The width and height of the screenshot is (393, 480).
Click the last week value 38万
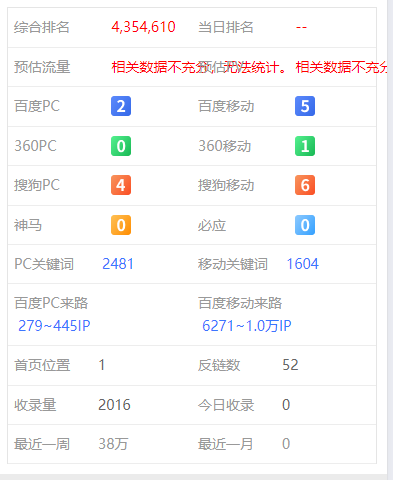pyautogui.click(x=113, y=444)
